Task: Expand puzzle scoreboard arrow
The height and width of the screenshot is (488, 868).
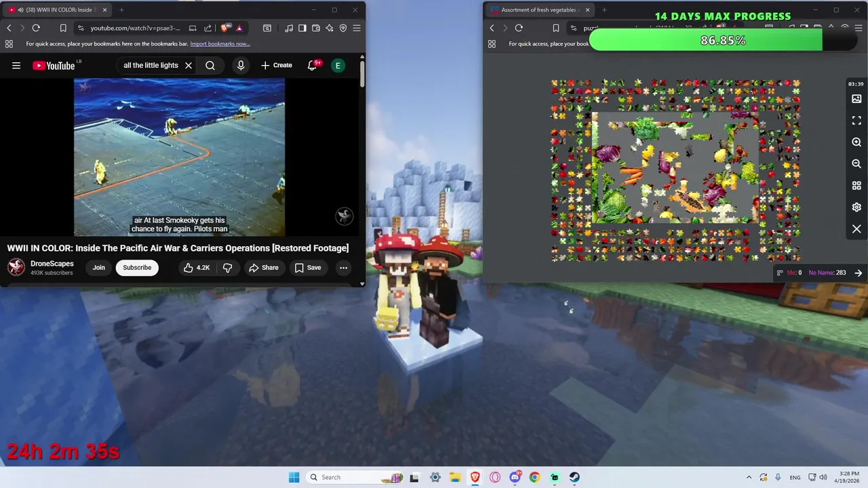Action: click(x=859, y=273)
